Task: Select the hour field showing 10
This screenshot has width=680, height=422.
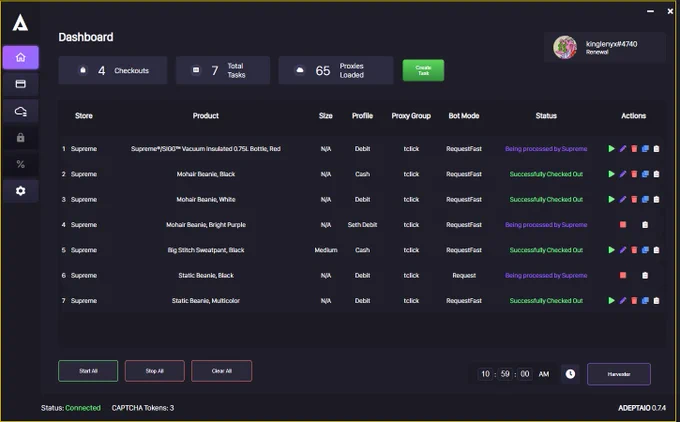Action: click(x=485, y=374)
